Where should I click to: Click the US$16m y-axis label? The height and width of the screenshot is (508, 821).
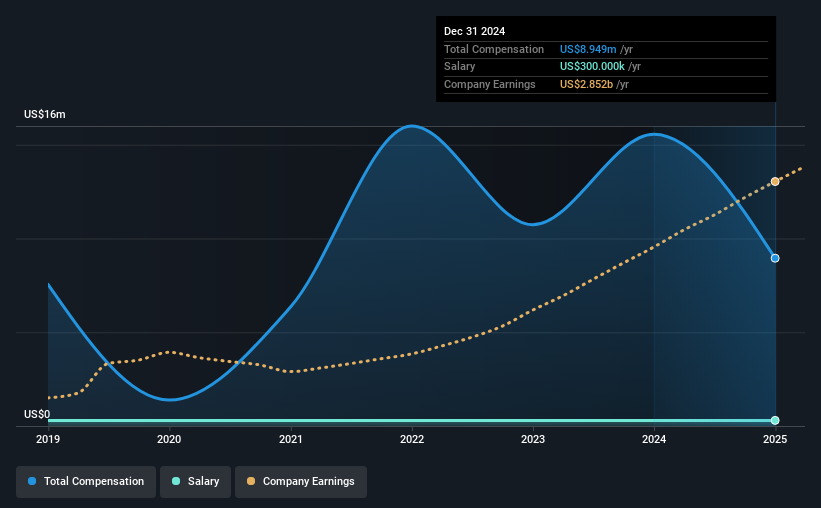(45, 114)
